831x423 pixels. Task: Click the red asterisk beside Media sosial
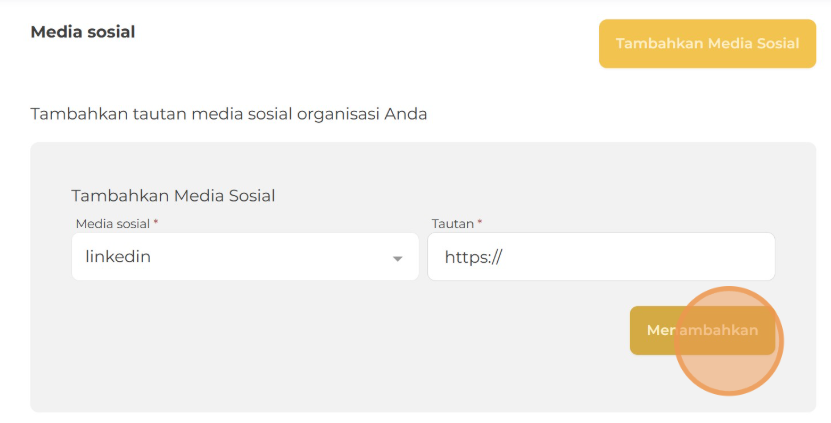[x=156, y=222]
